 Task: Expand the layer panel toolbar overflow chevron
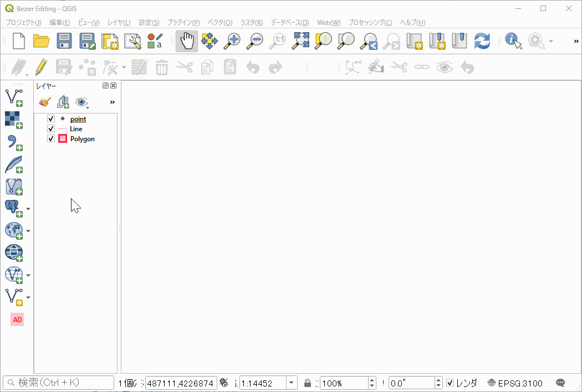(113, 102)
